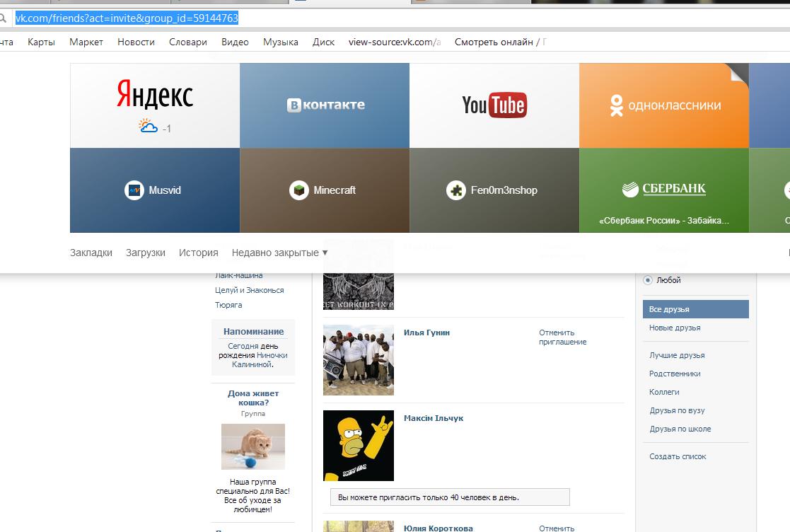Expand the Недавно закрытые dropdown
Image resolution: width=790 pixels, height=532 pixels.
click(279, 253)
